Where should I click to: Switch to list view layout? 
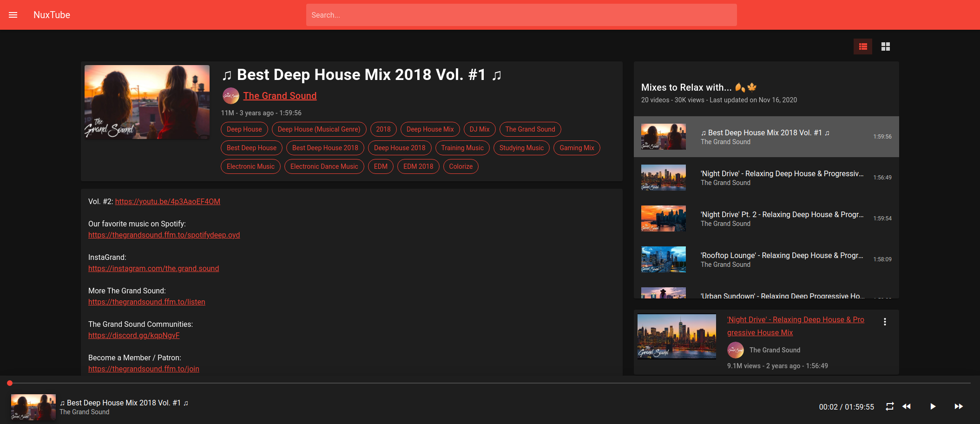863,46
